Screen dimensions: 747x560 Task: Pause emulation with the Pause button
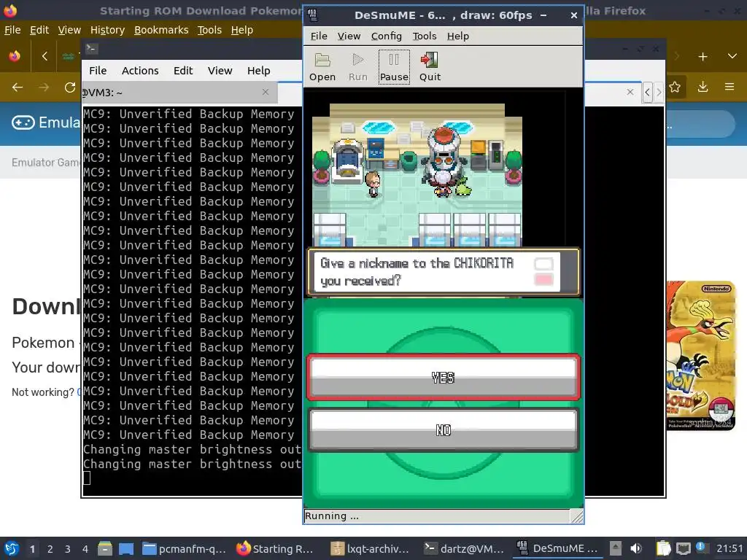394,67
